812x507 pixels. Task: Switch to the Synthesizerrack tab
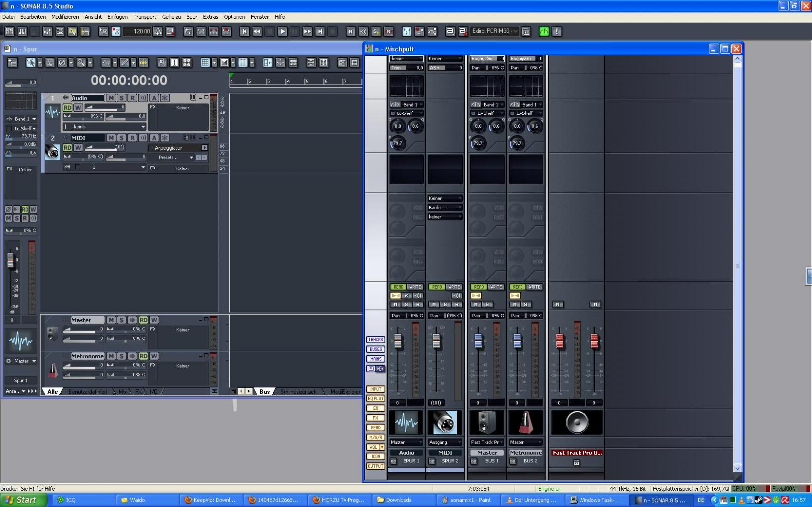click(x=298, y=392)
